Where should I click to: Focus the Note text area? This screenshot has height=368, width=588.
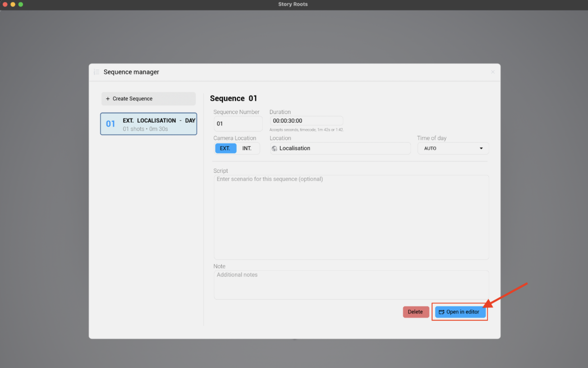(351, 285)
